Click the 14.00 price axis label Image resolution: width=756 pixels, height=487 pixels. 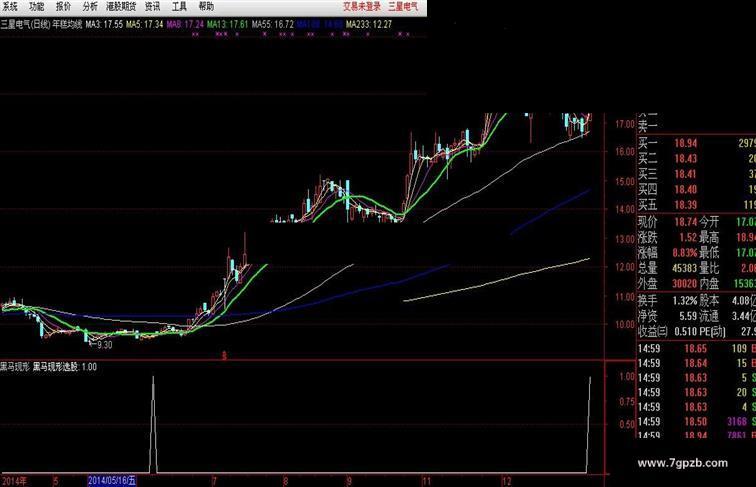[x=625, y=209]
